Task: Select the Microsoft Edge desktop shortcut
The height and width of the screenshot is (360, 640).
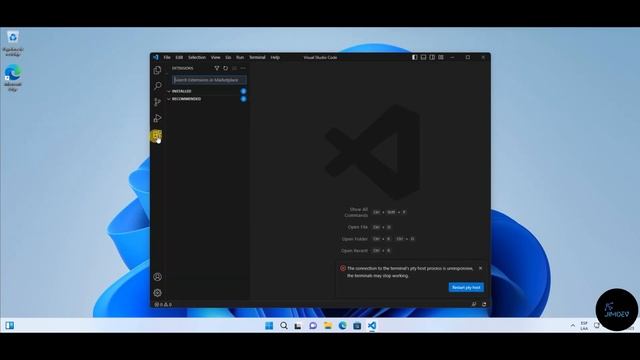Action: click(x=13, y=78)
